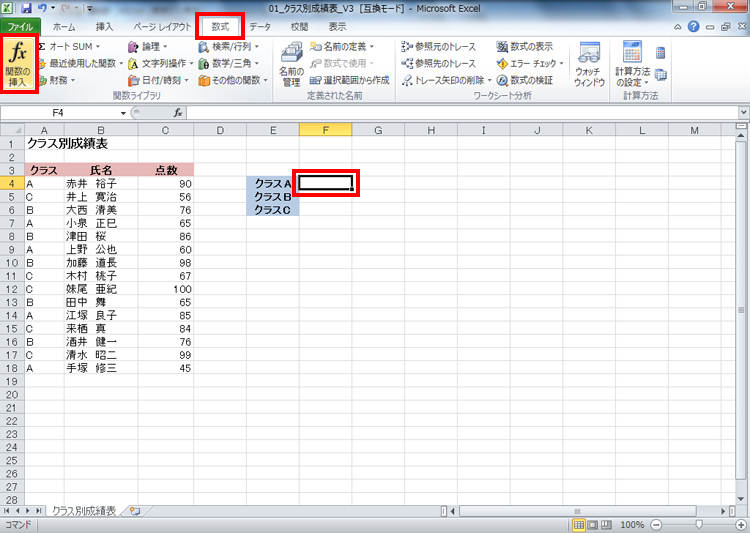Image resolution: width=750 pixels, height=533 pixels.
Task: Select the クラス別成績表 sheet tab
Action: (x=84, y=511)
